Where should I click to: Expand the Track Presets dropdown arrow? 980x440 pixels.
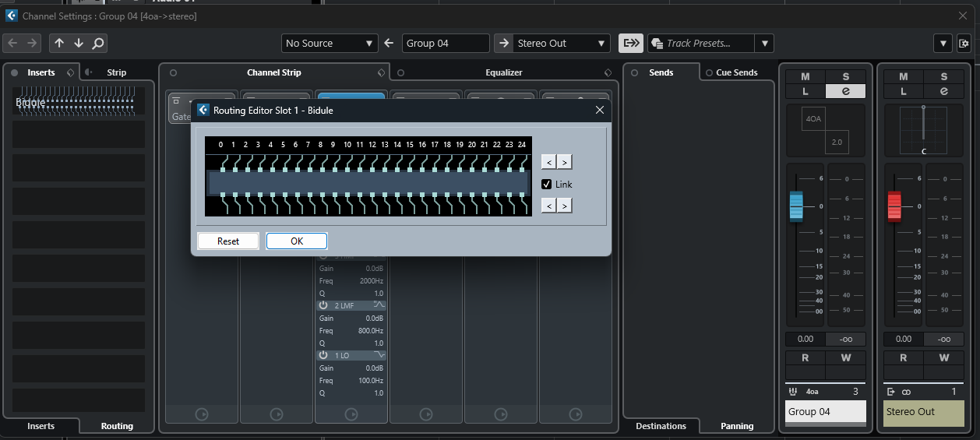click(x=765, y=44)
